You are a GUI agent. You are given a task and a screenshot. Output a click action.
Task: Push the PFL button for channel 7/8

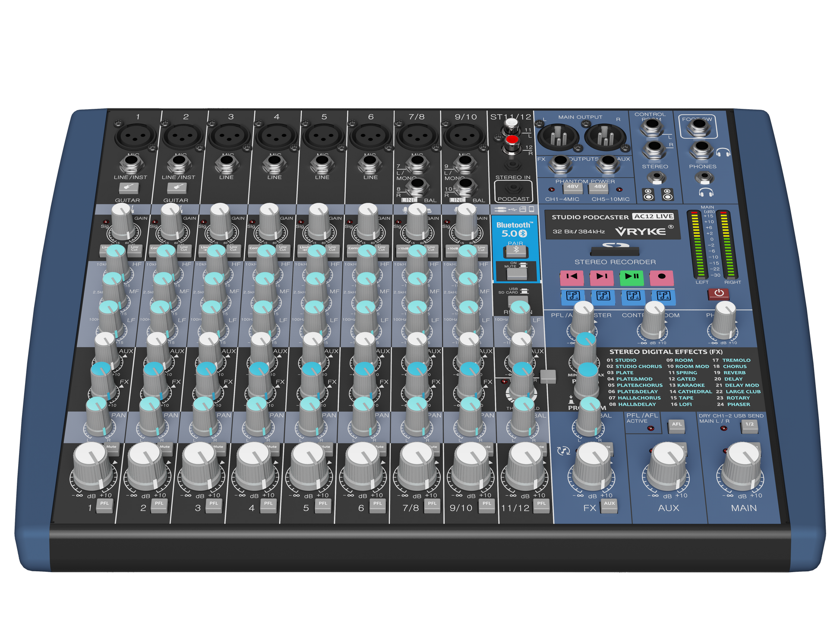[x=432, y=506]
